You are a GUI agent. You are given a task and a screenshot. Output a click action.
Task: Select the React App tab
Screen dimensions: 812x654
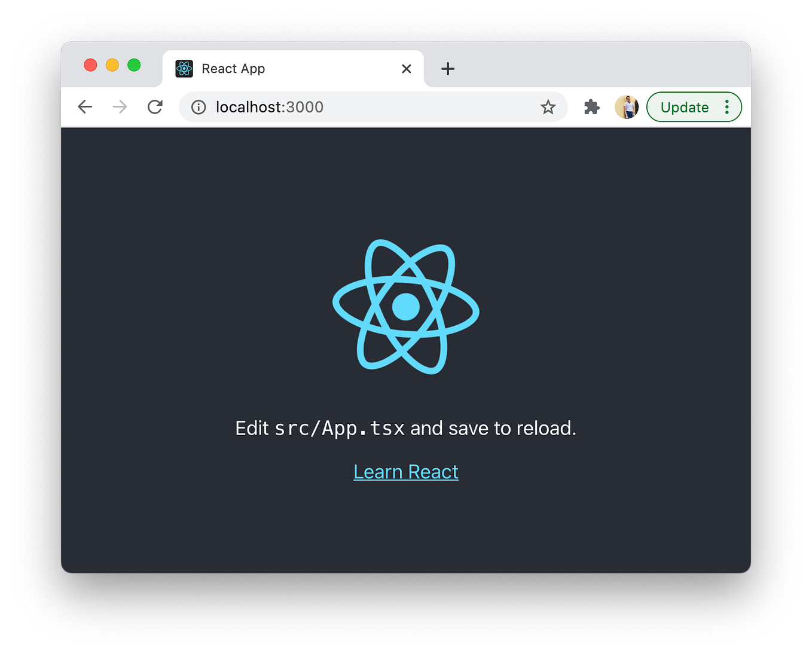pyautogui.click(x=269, y=69)
